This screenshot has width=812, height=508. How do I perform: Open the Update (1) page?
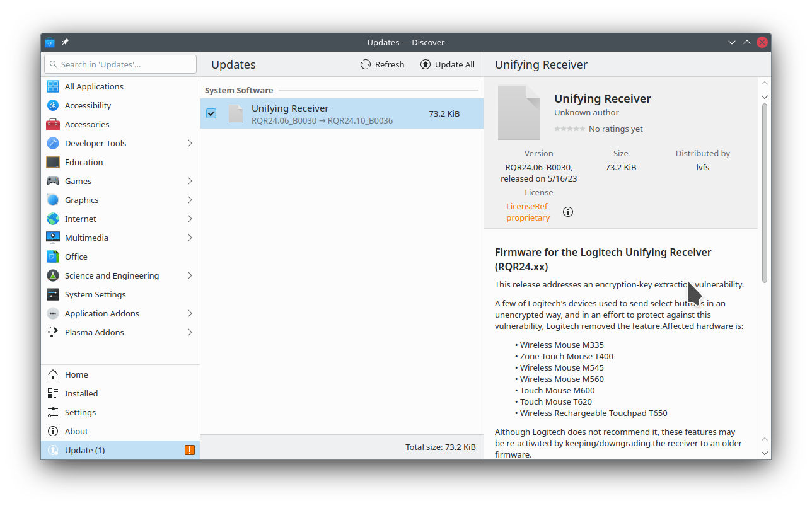[120, 450]
